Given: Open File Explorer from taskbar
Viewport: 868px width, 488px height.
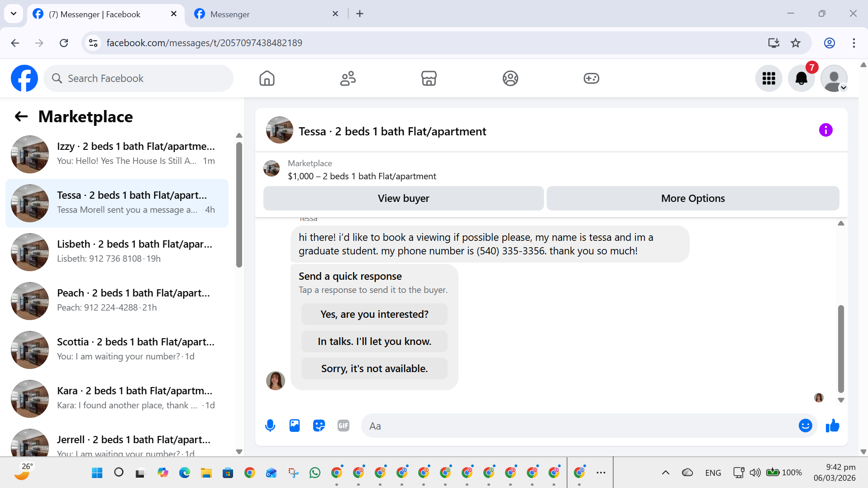Looking at the screenshot, I should [206, 473].
